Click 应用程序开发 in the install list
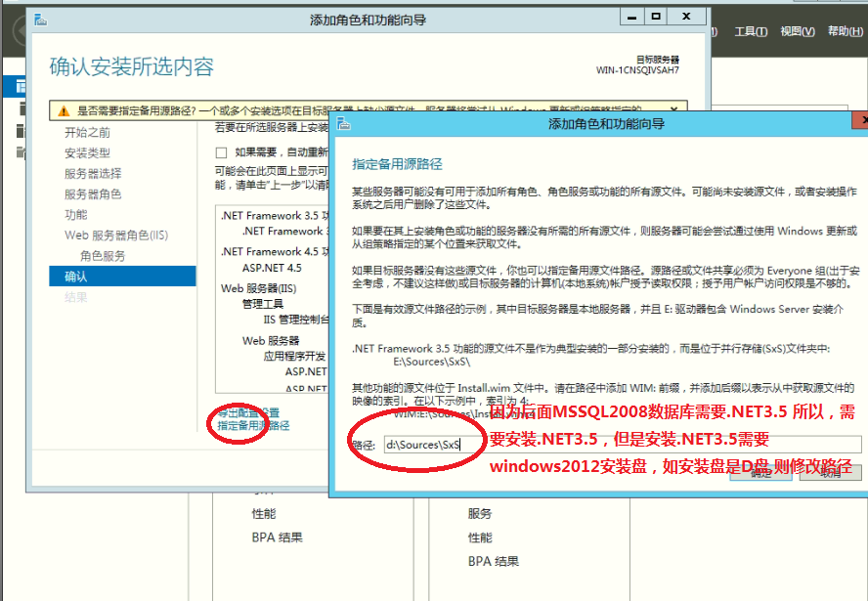868x601 pixels. click(294, 356)
